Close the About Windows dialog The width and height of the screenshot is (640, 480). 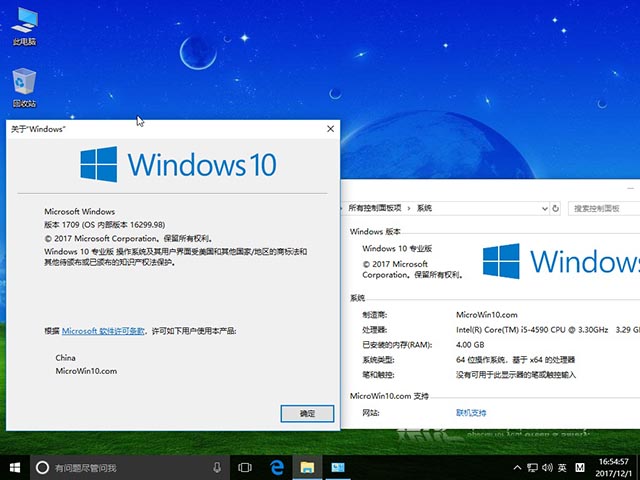331,129
